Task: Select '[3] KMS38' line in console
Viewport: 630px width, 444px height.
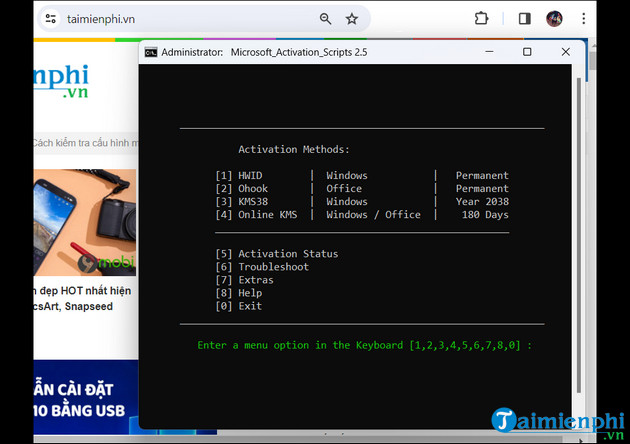Action: pos(362,202)
